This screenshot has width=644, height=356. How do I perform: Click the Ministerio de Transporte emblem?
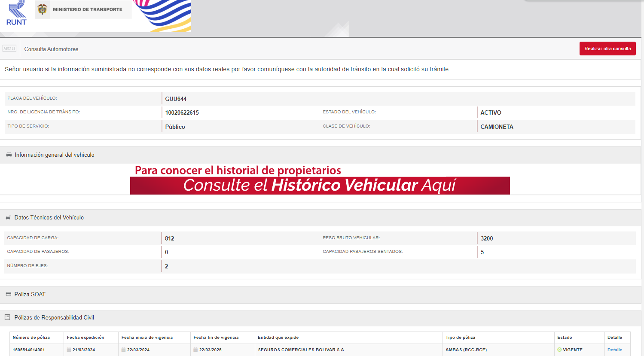[x=42, y=9]
